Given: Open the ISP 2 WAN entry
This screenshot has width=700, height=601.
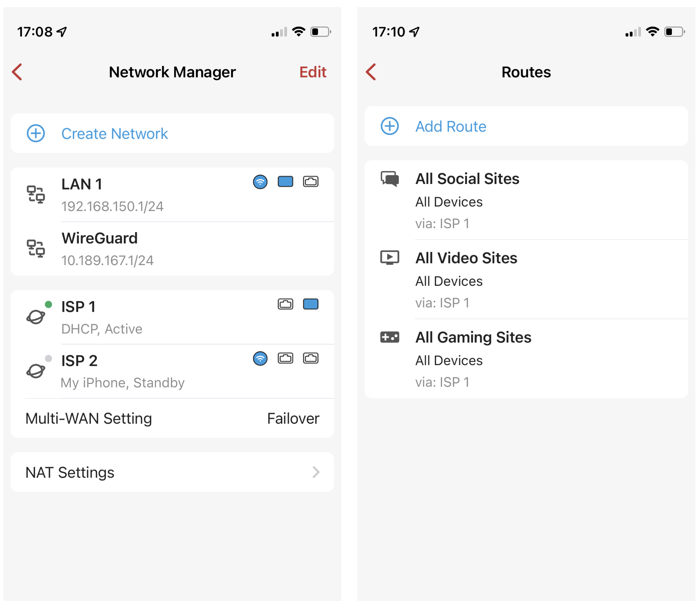Looking at the screenshot, I should coord(172,372).
